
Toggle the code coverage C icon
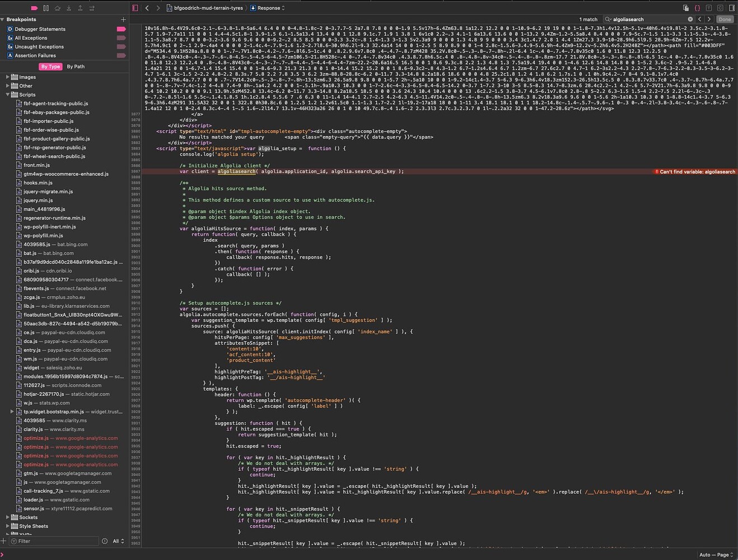(x=720, y=8)
